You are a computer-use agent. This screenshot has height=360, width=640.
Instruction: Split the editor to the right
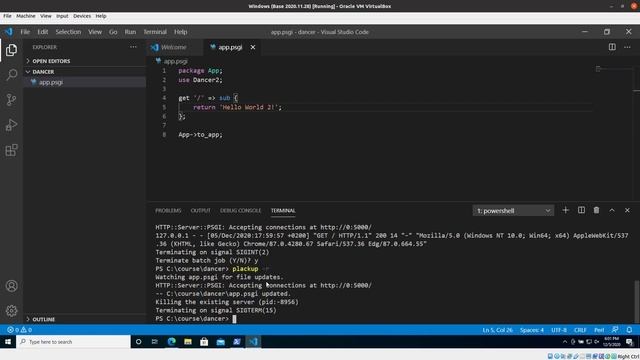612,47
